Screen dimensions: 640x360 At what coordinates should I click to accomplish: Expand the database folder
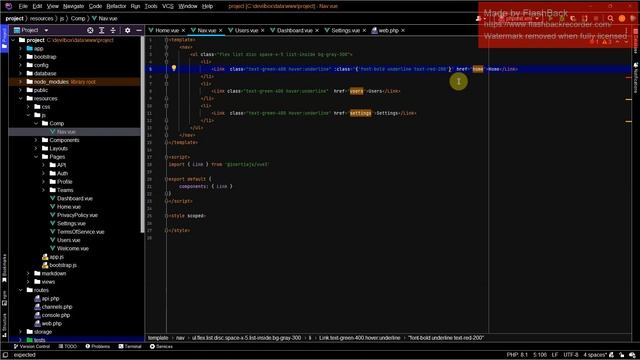coord(20,73)
